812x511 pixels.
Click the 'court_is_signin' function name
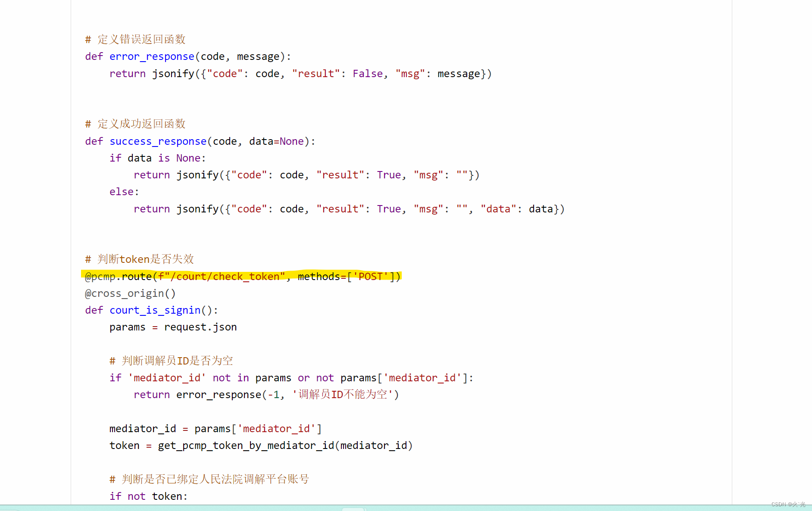(155, 310)
